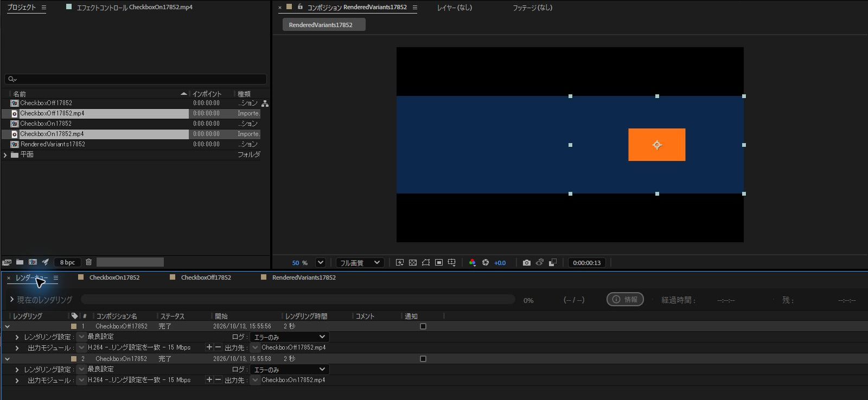Click the 8 bpc color depth button
This screenshot has width=868, height=400.
coord(68,262)
